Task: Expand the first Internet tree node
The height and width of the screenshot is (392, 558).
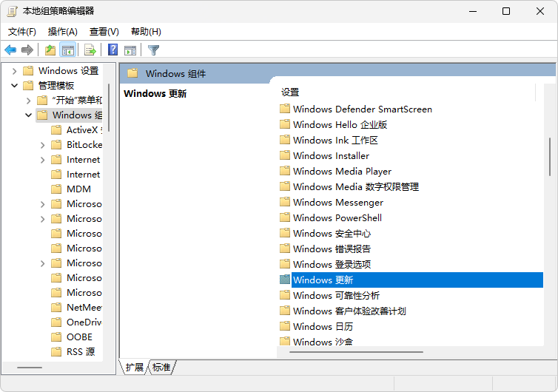Action: tap(43, 160)
